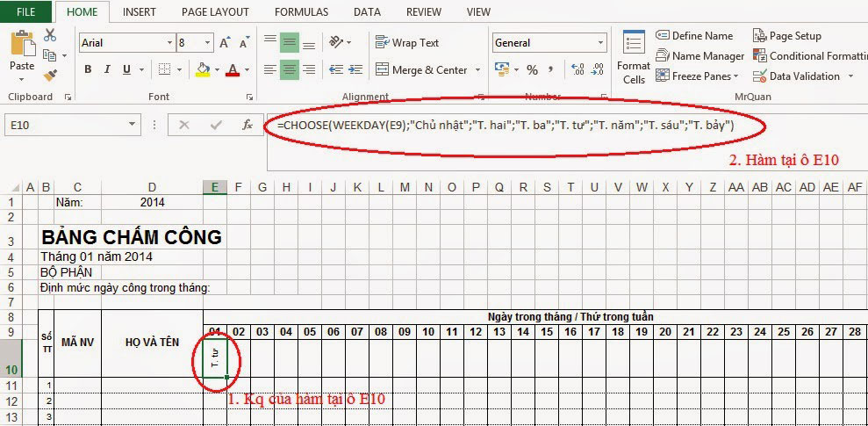Open Name Manager
Screen dimensions: 868x426
click(x=700, y=56)
